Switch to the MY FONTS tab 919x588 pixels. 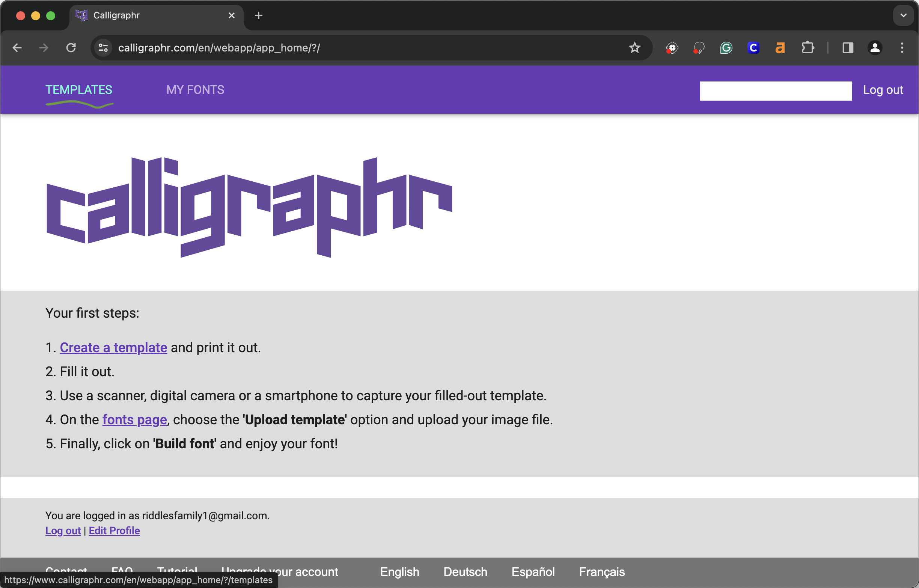tap(196, 90)
